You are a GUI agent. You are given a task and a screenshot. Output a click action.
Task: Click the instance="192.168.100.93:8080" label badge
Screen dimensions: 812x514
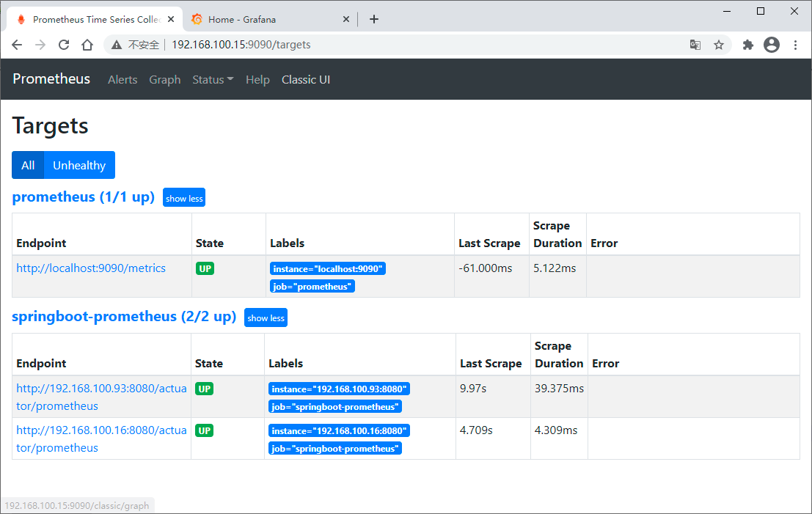pyautogui.click(x=339, y=389)
